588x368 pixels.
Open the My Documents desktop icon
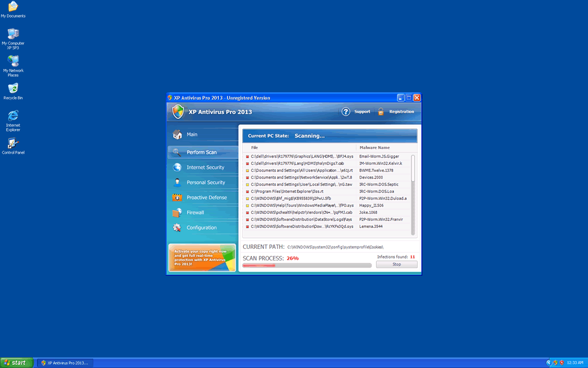click(x=13, y=7)
